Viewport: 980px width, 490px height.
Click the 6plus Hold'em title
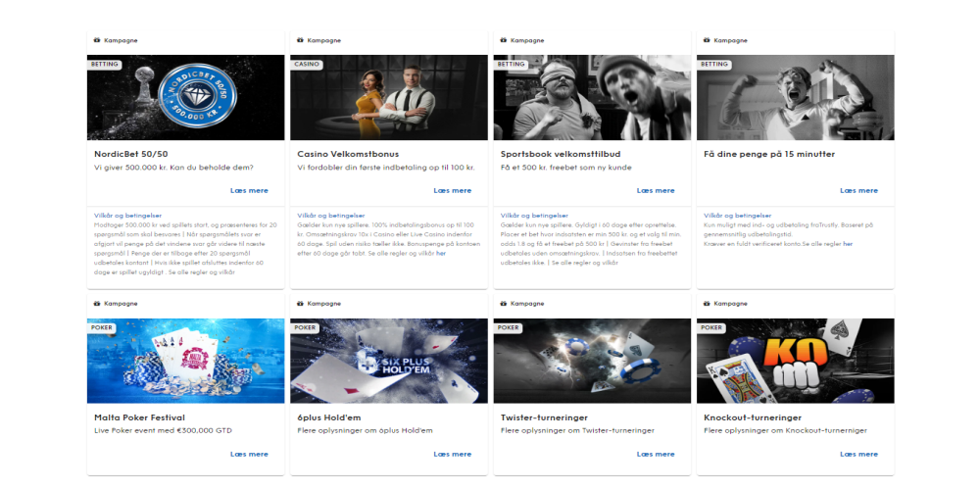click(328, 417)
